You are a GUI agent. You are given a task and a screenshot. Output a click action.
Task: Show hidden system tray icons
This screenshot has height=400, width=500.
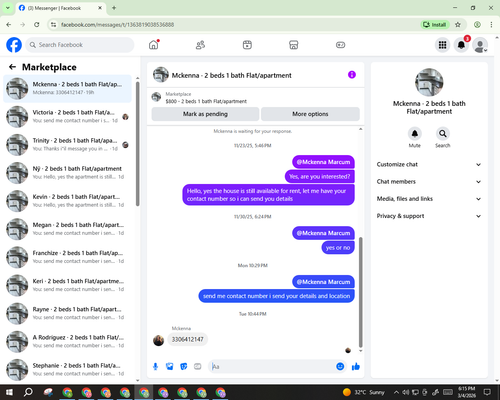[x=396, y=392]
